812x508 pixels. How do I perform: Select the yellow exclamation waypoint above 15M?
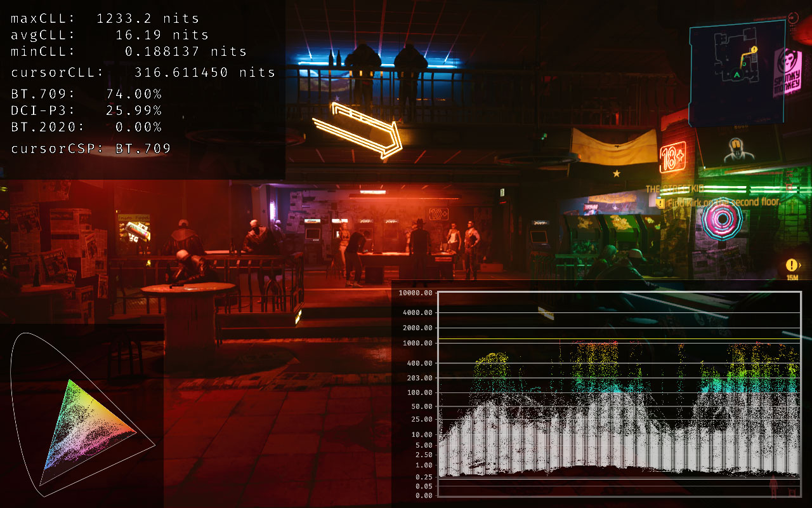pyautogui.click(x=791, y=265)
